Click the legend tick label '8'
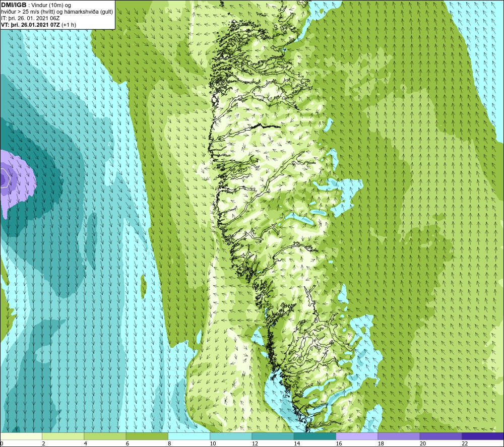 pyautogui.click(x=169, y=443)
